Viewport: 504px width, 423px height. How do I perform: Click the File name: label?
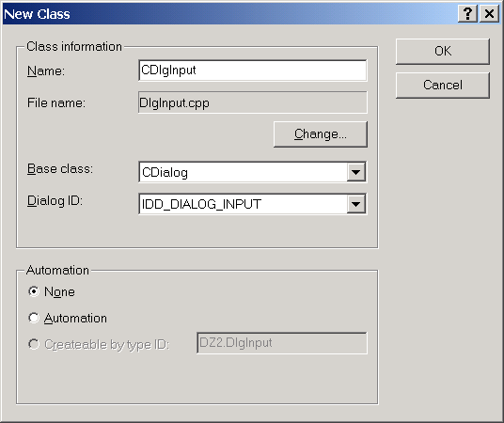coord(56,102)
